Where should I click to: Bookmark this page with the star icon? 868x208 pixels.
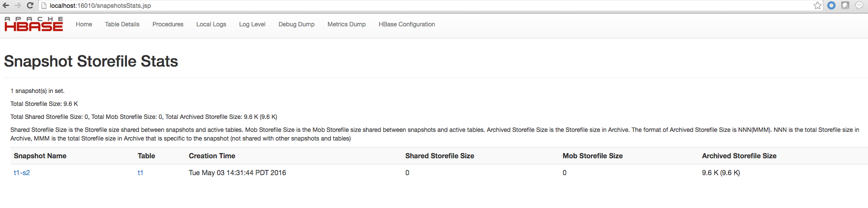pyautogui.click(x=817, y=6)
